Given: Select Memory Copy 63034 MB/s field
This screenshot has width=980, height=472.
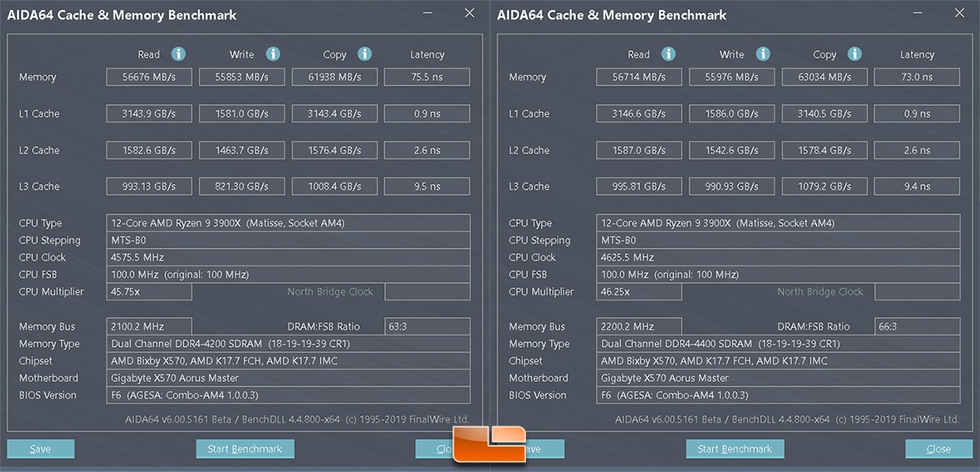Looking at the screenshot, I should click(826, 77).
